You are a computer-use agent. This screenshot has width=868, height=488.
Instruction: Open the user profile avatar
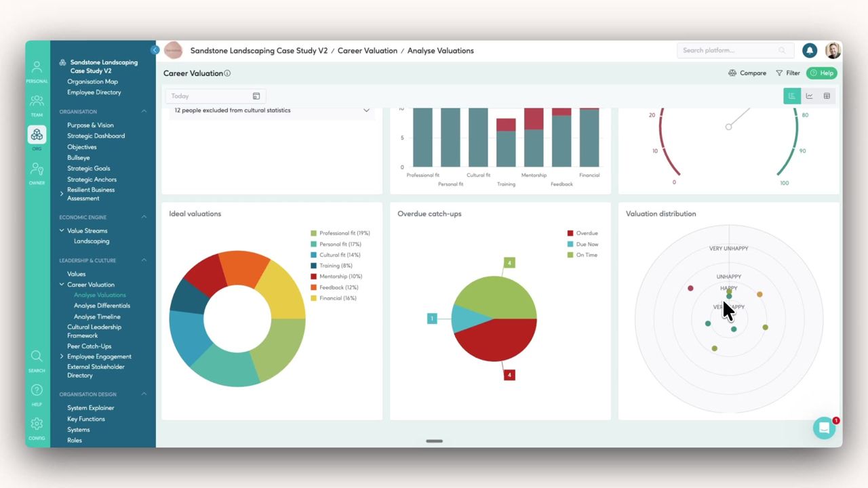[833, 50]
